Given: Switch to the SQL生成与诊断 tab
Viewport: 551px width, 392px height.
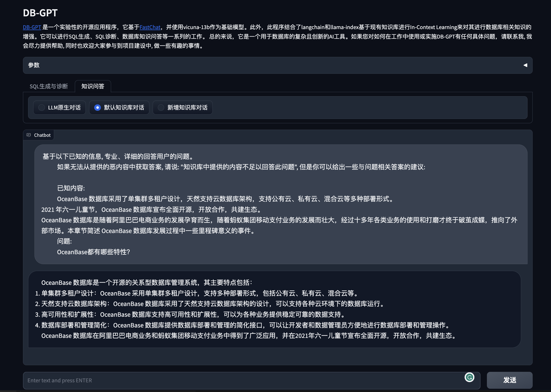Looking at the screenshot, I should pyautogui.click(x=49, y=86).
